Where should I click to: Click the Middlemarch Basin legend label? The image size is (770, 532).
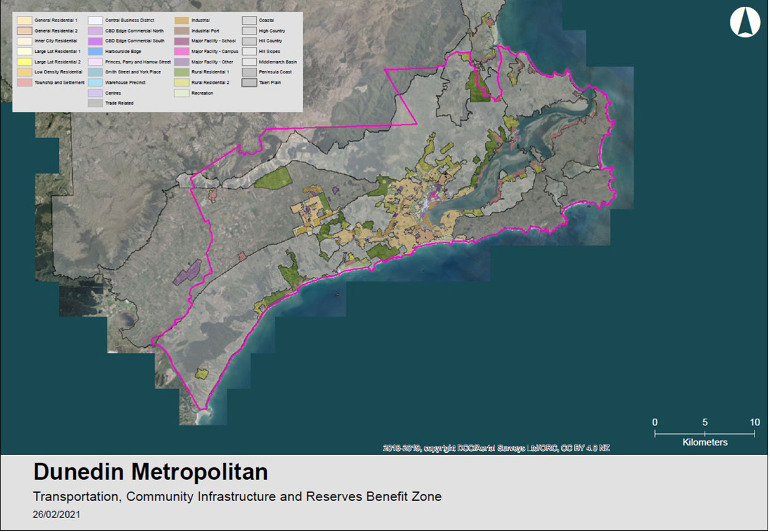point(278,62)
